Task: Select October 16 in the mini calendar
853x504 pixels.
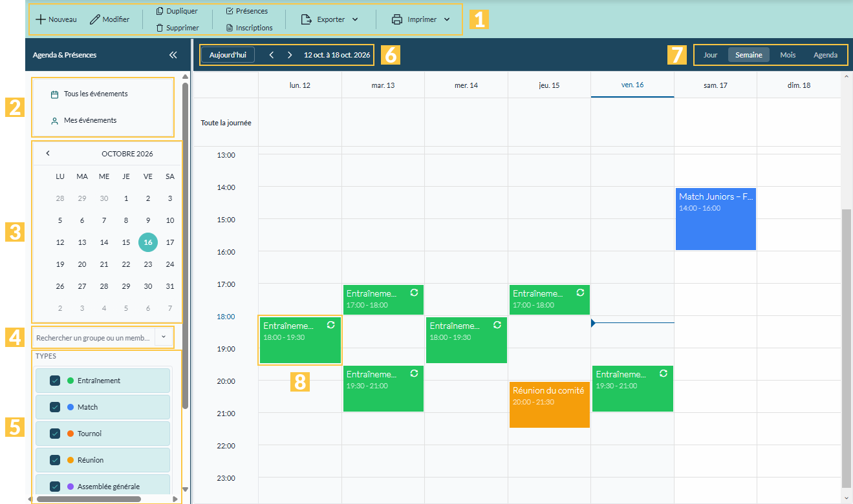Action: pyautogui.click(x=148, y=242)
